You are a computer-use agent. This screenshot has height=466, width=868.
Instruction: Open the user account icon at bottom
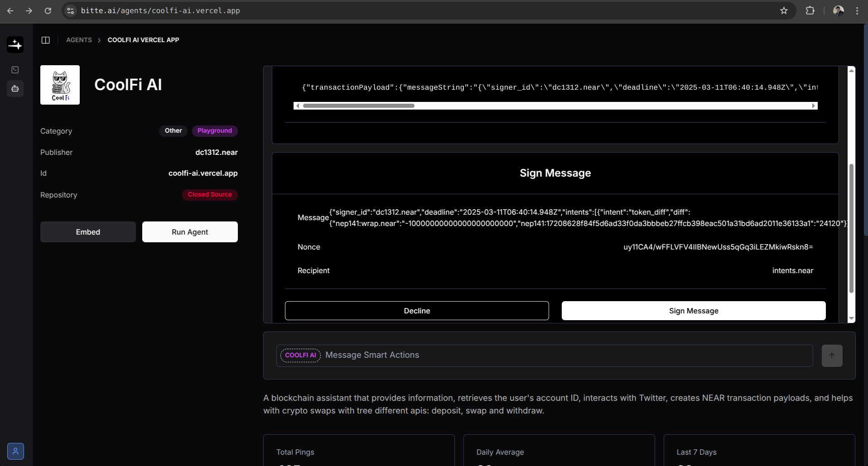point(15,451)
